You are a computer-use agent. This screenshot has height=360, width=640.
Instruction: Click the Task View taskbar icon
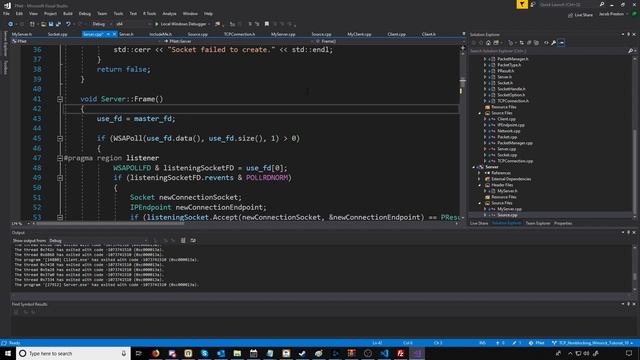(139, 353)
